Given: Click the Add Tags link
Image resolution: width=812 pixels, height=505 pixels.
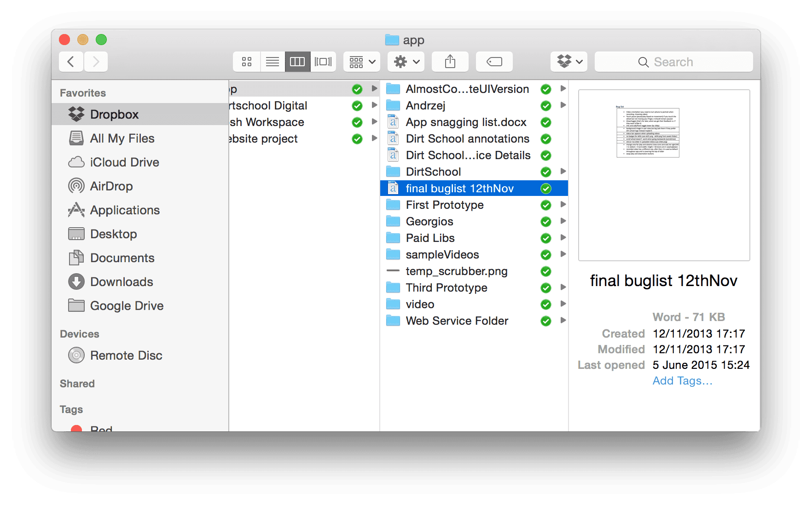Looking at the screenshot, I should point(682,381).
